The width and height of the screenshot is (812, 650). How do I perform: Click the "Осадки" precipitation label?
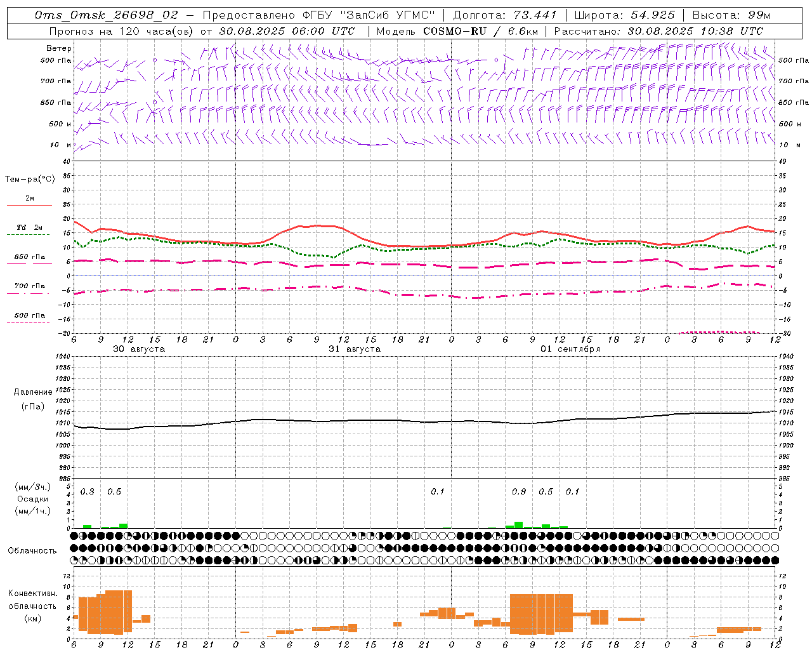tap(33, 499)
